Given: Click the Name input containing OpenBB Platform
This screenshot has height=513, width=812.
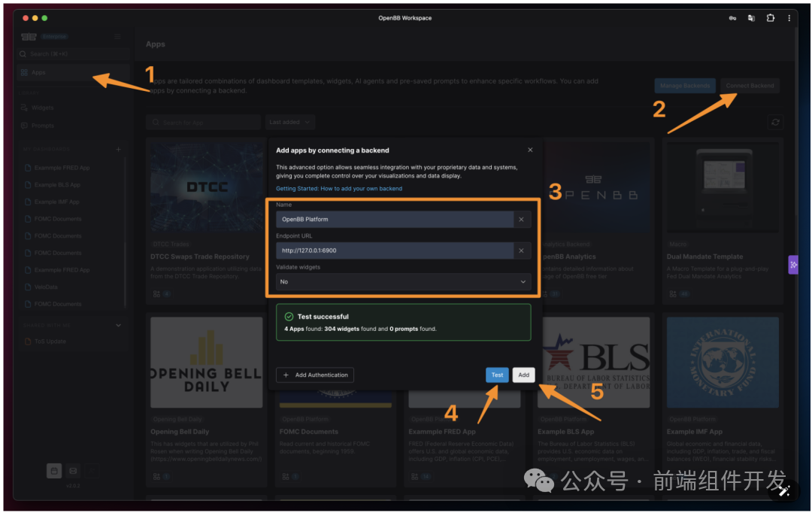Looking at the screenshot, I should [x=395, y=219].
